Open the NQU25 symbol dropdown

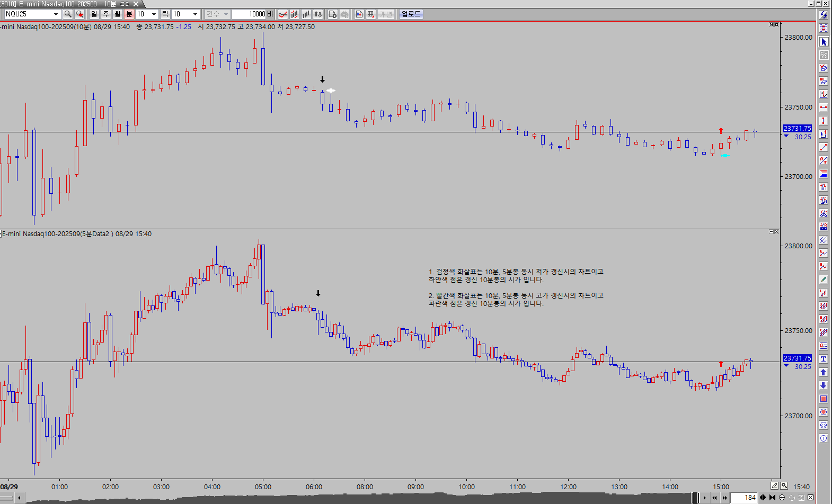click(56, 14)
